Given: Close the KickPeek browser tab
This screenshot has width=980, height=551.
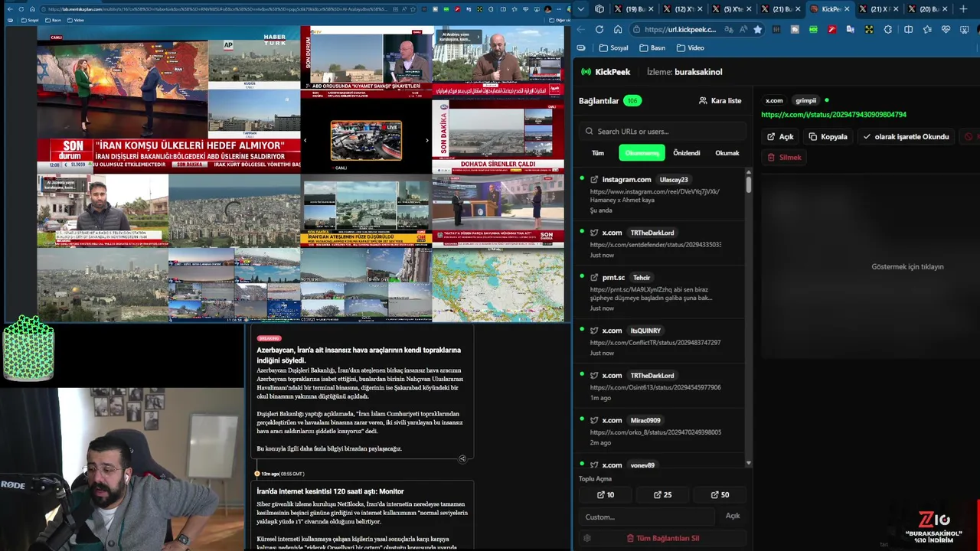Looking at the screenshot, I should click(846, 9).
